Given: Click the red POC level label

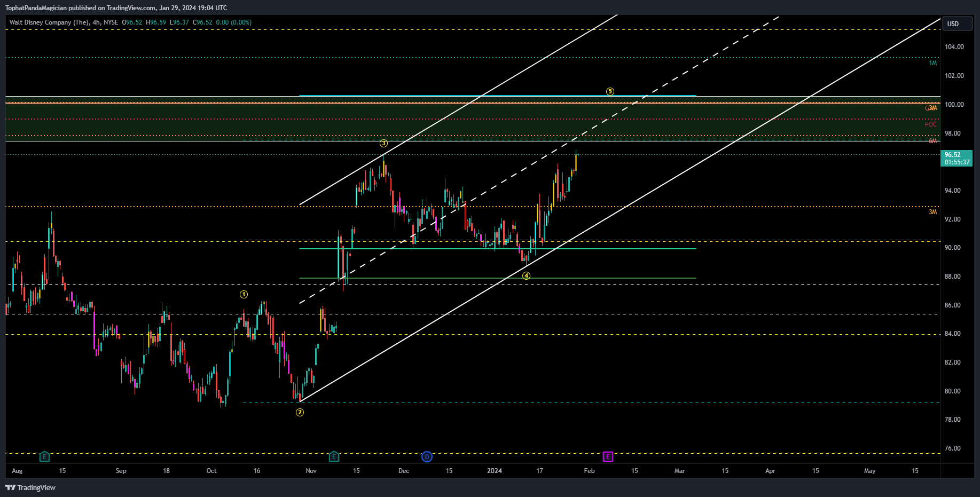Looking at the screenshot, I should pyautogui.click(x=931, y=124).
